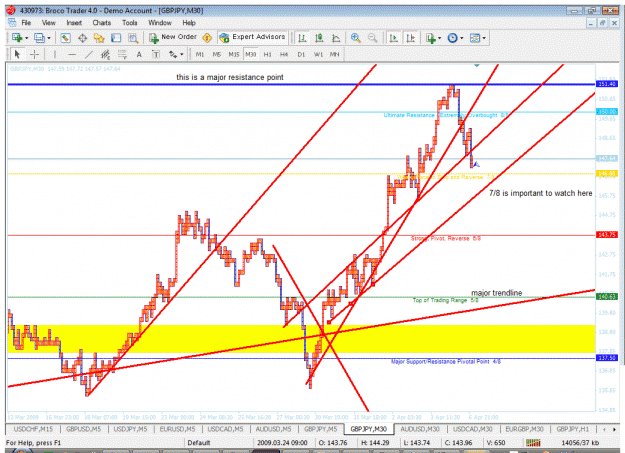Switch timeframe to H1

(x=267, y=54)
